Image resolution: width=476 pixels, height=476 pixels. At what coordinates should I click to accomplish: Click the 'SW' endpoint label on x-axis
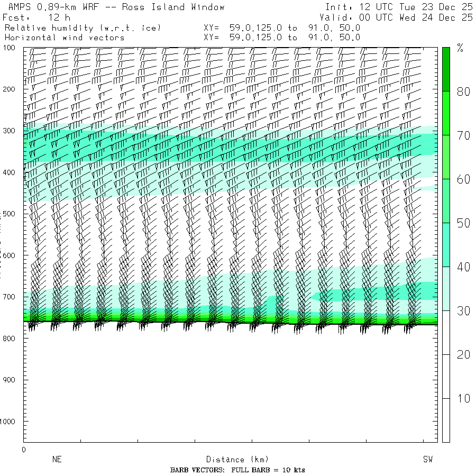(x=427, y=460)
